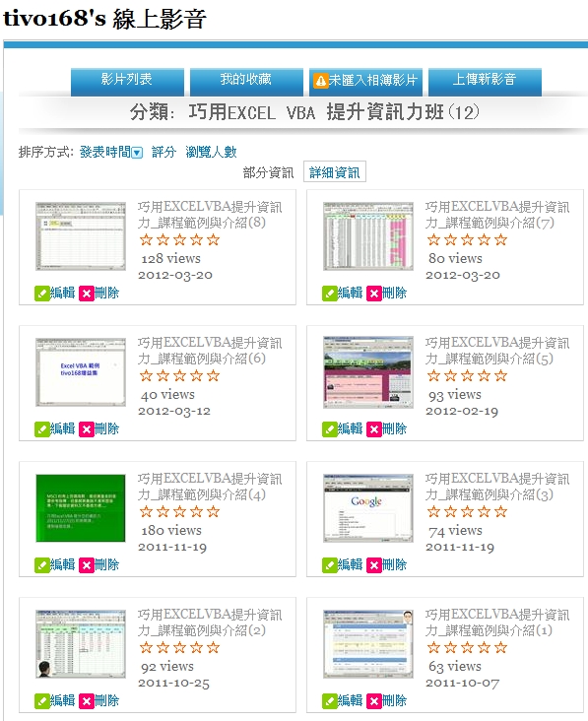Viewport: 588px width, 721px height.
Task: Click the star rating of video (8)
Action: click(x=180, y=239)
